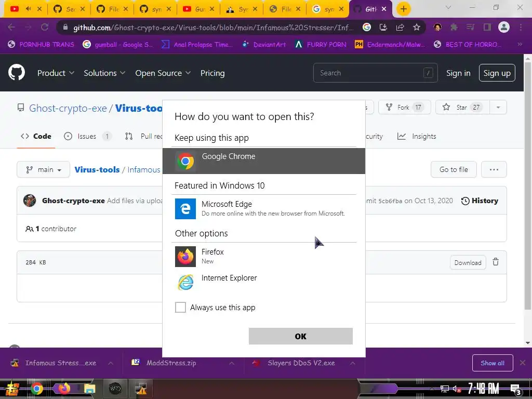Open the Ghost-crypto-exe avatar image

30,201
